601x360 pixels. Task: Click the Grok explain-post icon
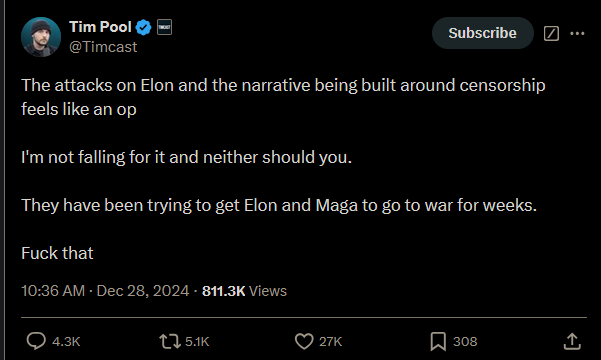click(551, 33)
